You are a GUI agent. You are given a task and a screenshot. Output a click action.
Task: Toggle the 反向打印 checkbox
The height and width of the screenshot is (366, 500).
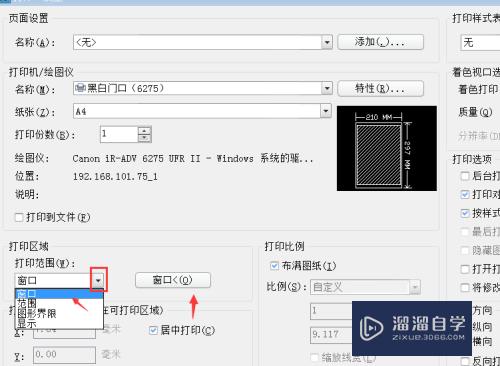(x=465, y=361)
